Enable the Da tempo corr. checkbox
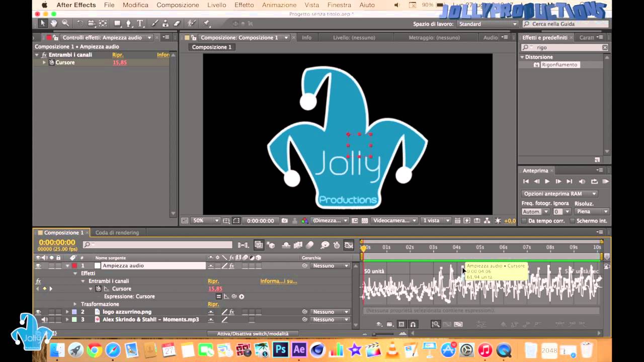Image resolution: width=644 pixels, height=362 pixels. (524, 221)
